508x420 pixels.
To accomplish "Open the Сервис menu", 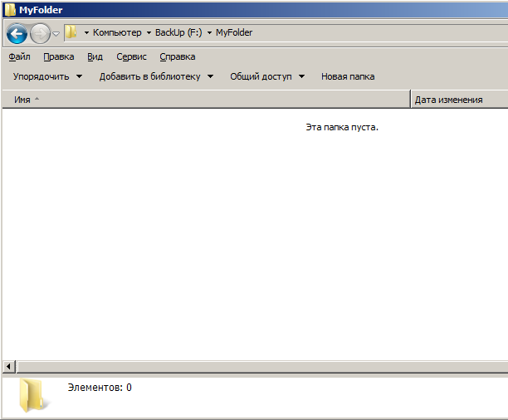I will pos(131,56).
